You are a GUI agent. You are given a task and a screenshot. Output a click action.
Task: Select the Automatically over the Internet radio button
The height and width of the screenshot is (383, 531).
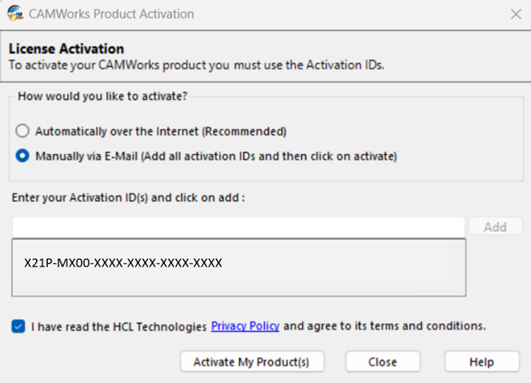(x=22, y=131)
